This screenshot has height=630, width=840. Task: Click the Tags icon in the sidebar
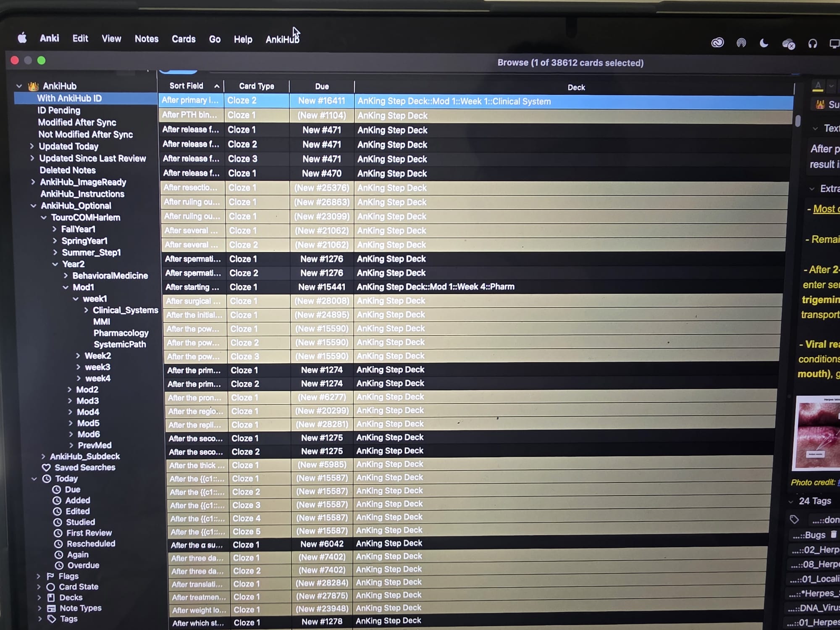[x=52, y=619]
